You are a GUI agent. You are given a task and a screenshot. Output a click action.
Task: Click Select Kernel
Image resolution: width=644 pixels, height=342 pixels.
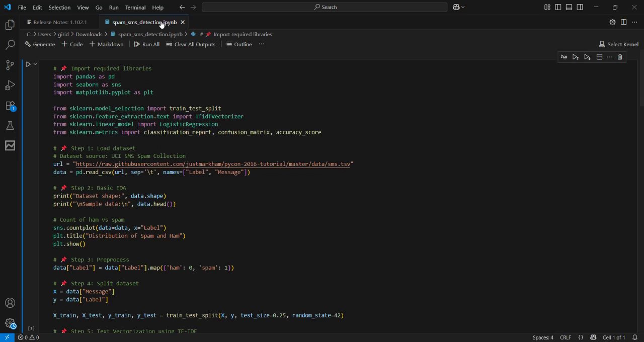618,44
